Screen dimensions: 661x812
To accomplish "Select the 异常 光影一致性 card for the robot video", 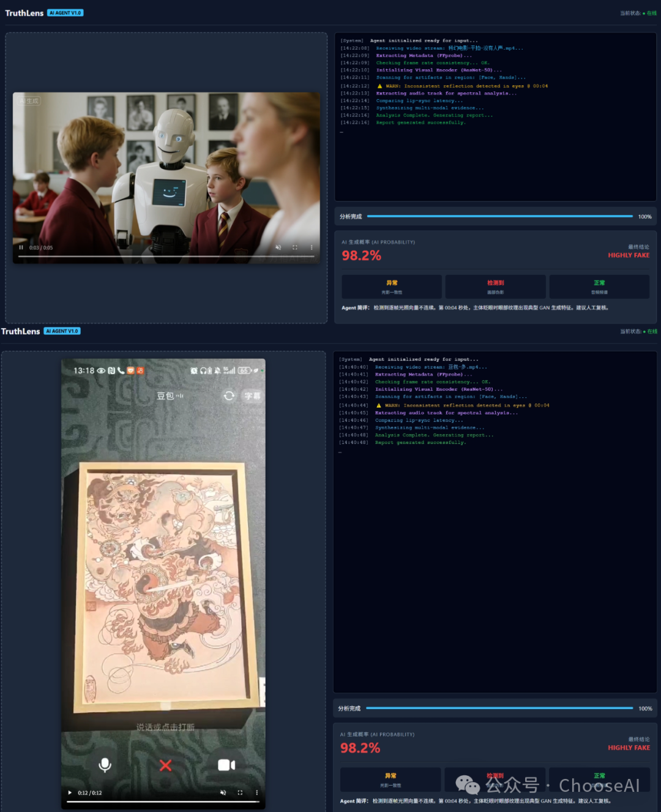I will point(392,287).
